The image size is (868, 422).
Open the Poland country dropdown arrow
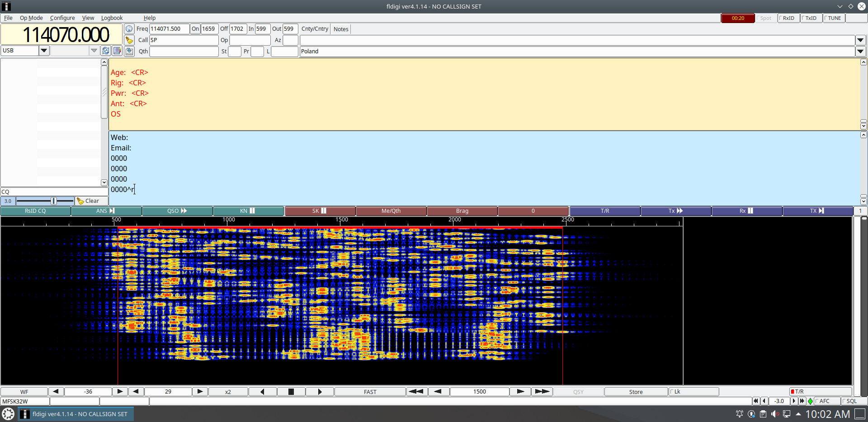[x=861, y=52]
